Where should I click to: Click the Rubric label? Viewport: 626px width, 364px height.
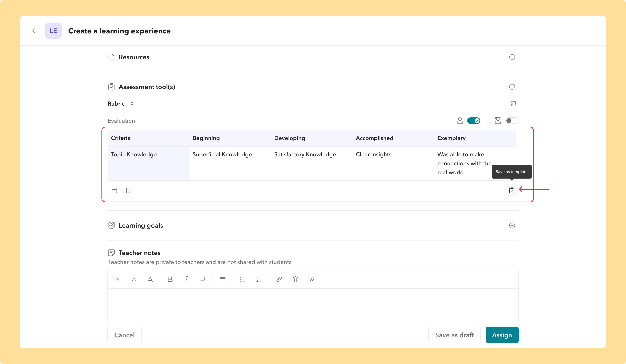[116, 104]
